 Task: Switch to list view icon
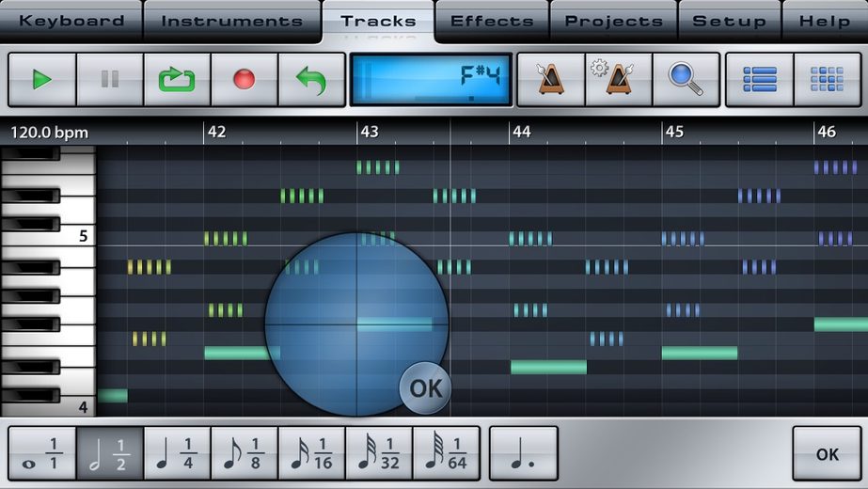click(760, 79)
